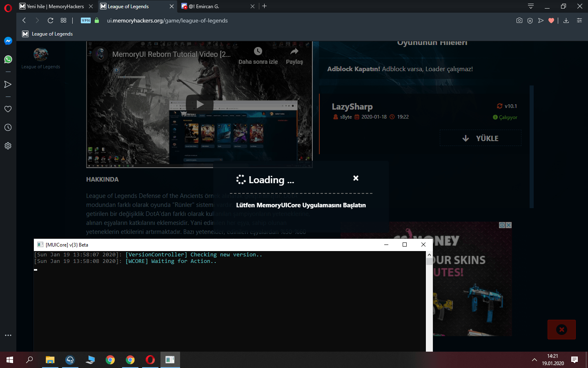Viewport: 588px width, 368px height.
Task: Open WhatsApp in Opera sidebar
Action: click(x=8, y=59)
